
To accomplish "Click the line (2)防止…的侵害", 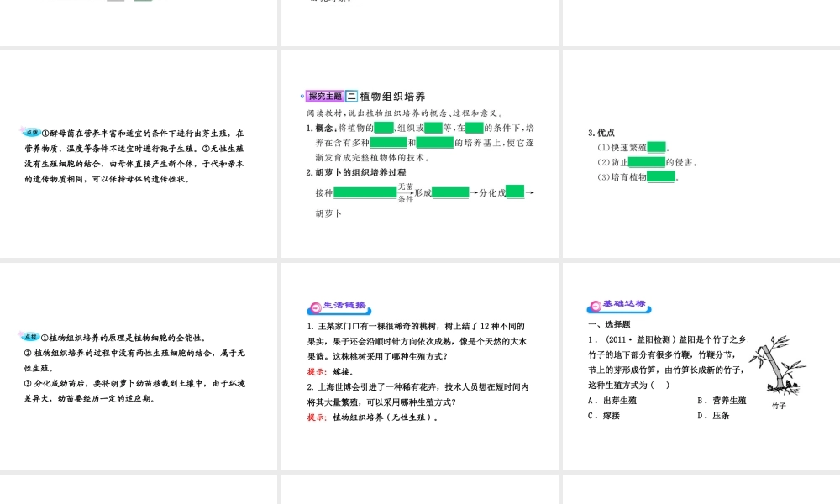I will pos(648,162).
